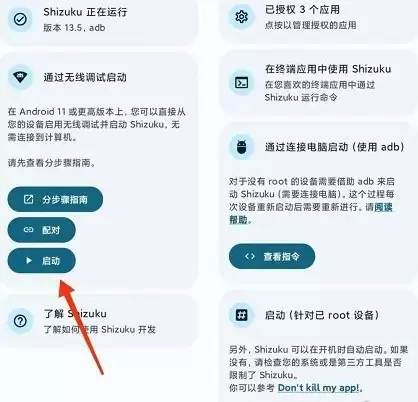Click the code brackets icon in 查看指令

(250, 256)
